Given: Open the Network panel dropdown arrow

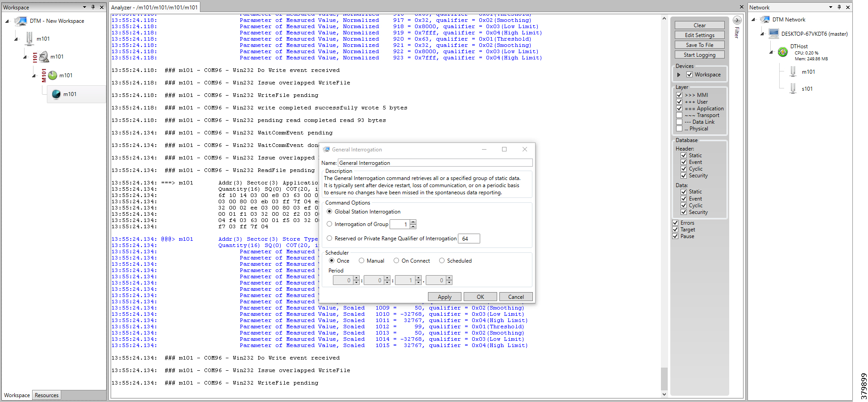Looking at the screenshot, I should coord(831,7).
